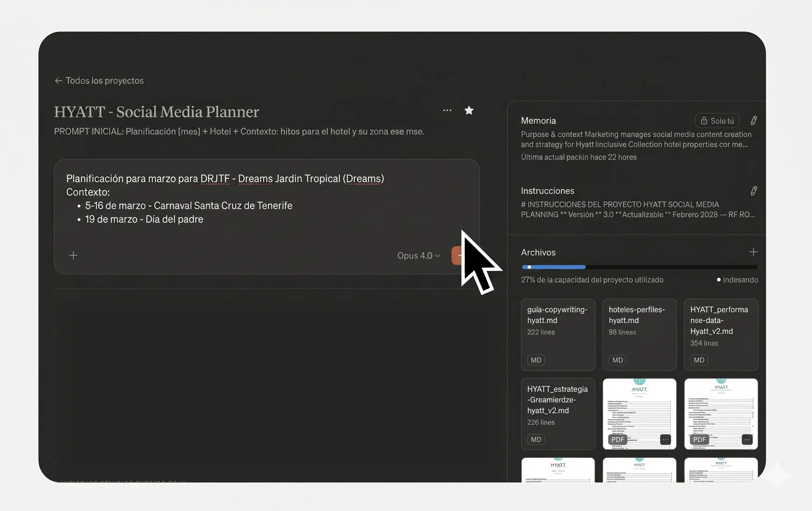Open the Opus 4.0 model dropdown
The width and height of the screenshot is (812, 511).
tap(419, 255)
